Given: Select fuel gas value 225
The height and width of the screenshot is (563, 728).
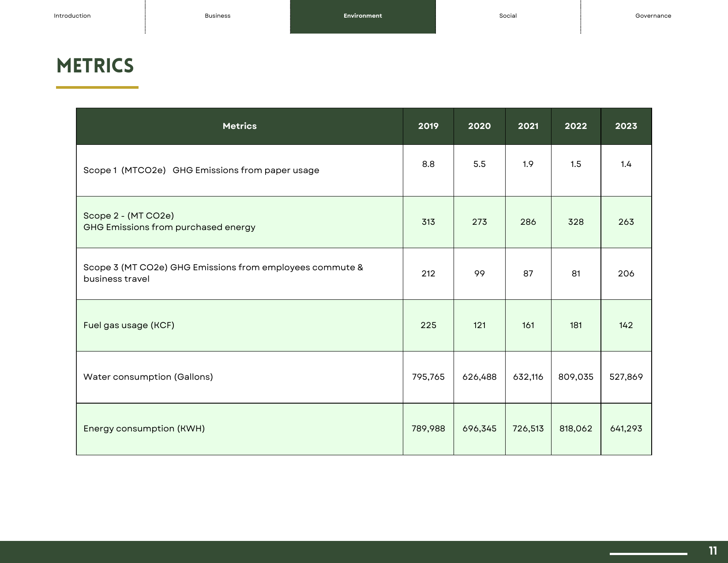Looking at the screenshot, I should coord(428,325).
